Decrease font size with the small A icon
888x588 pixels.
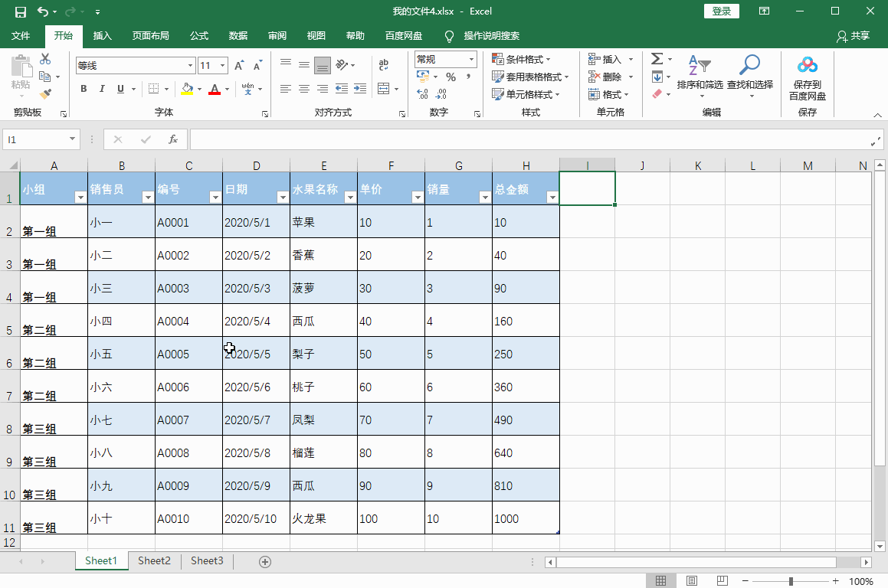tap(257, 66)
